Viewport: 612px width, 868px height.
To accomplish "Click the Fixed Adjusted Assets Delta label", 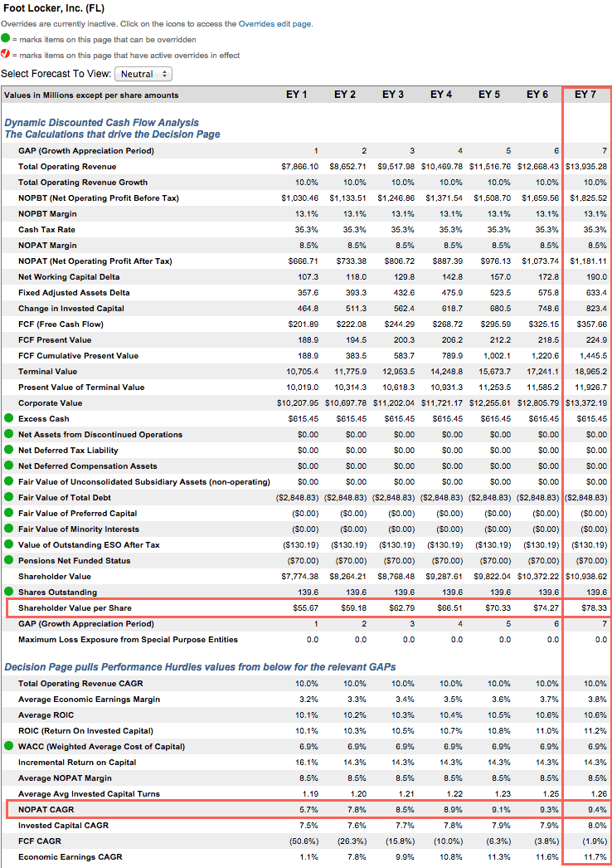I will [x=74, y=293].
